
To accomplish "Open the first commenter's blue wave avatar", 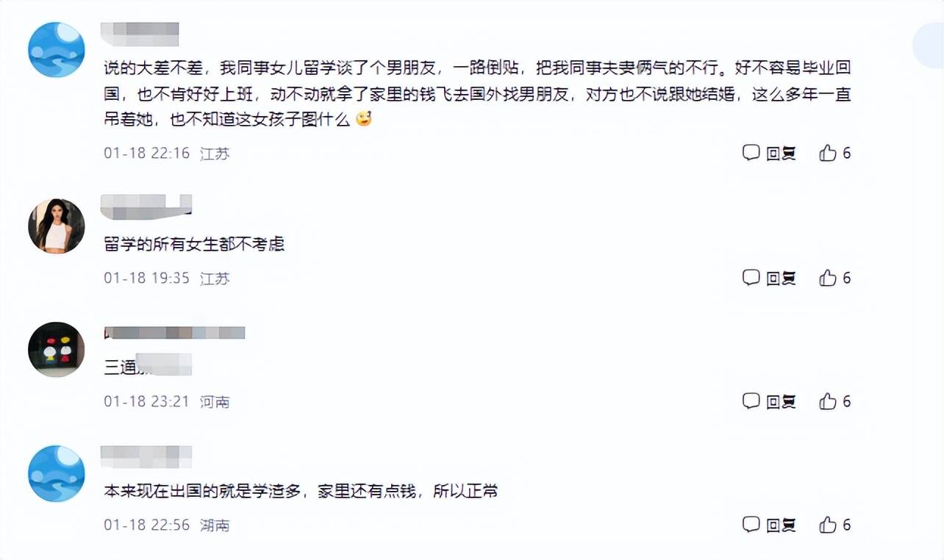I will click(x=56, y=51).
